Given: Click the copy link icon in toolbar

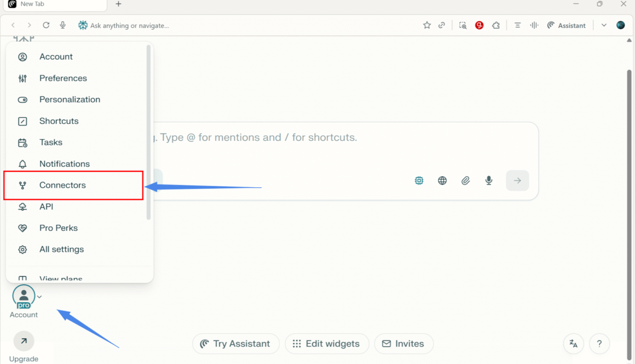Looking at the screenshot, I should coord(442,25).
